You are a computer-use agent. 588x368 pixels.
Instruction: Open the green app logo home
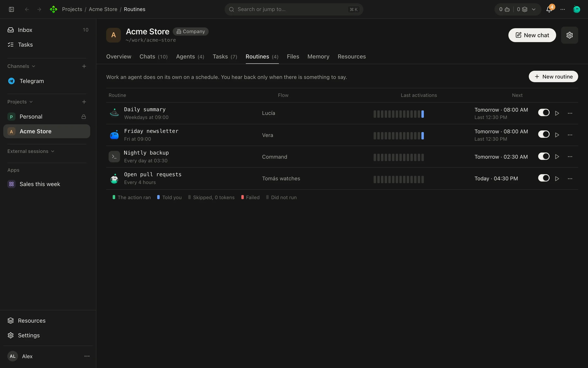point(53,9)
